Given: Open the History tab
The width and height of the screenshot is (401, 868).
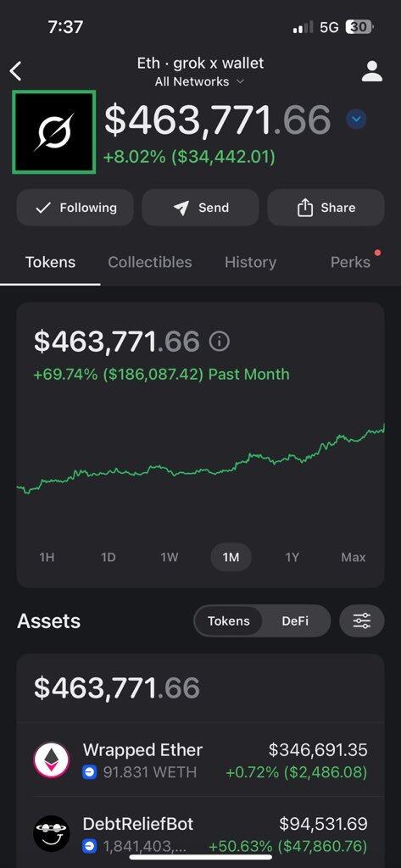Looking at the screenshot, I should pos(250,262).
